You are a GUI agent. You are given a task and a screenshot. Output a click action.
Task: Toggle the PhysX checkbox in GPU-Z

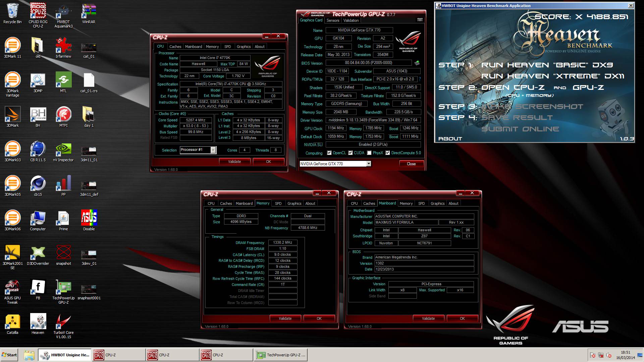tap(369, 153)
